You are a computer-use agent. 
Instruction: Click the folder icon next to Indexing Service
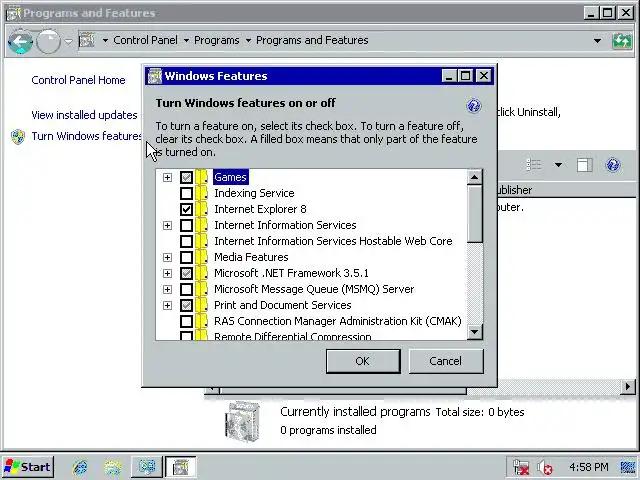pos(202,193)
